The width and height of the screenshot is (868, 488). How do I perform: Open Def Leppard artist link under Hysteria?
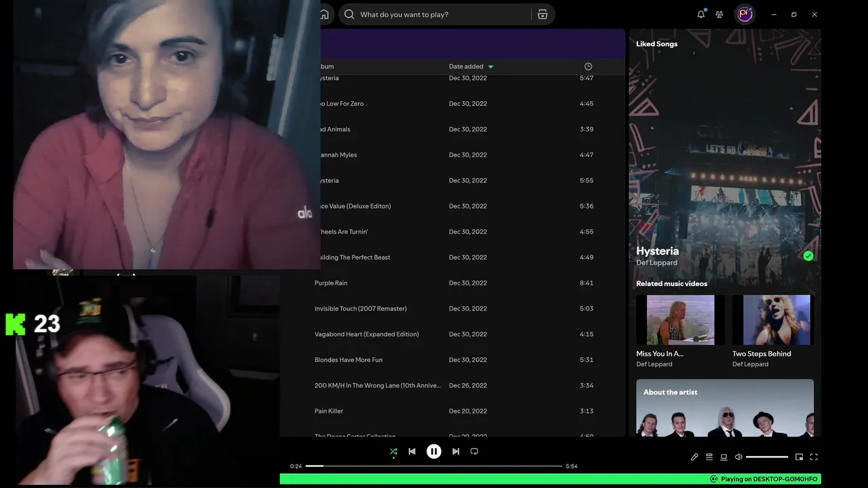[x=656, y=263]
